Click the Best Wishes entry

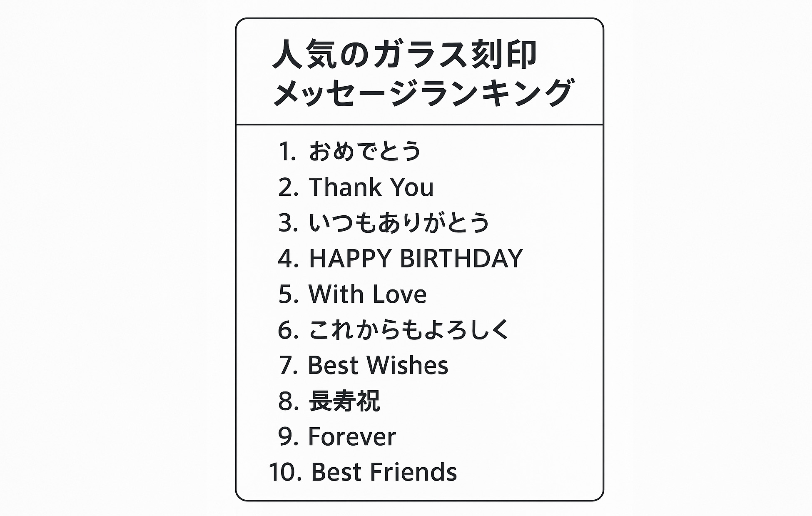point(378,365)
